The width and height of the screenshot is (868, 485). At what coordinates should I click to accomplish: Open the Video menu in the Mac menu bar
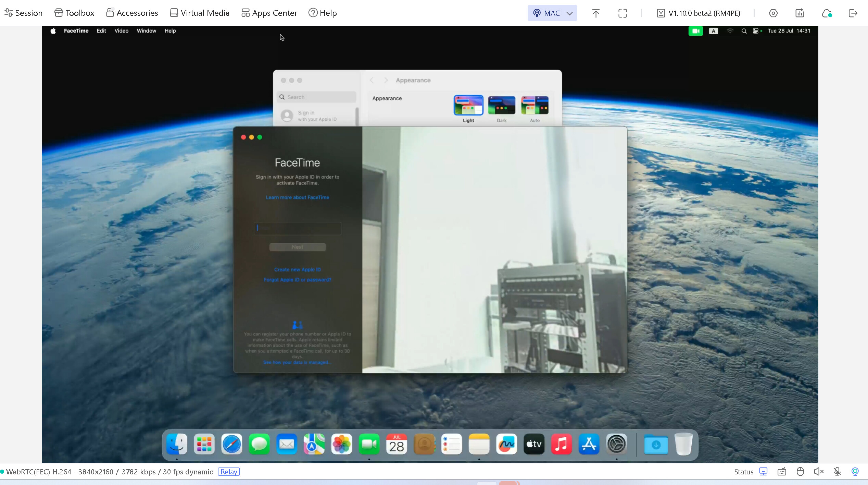click(x=122, y=31)
